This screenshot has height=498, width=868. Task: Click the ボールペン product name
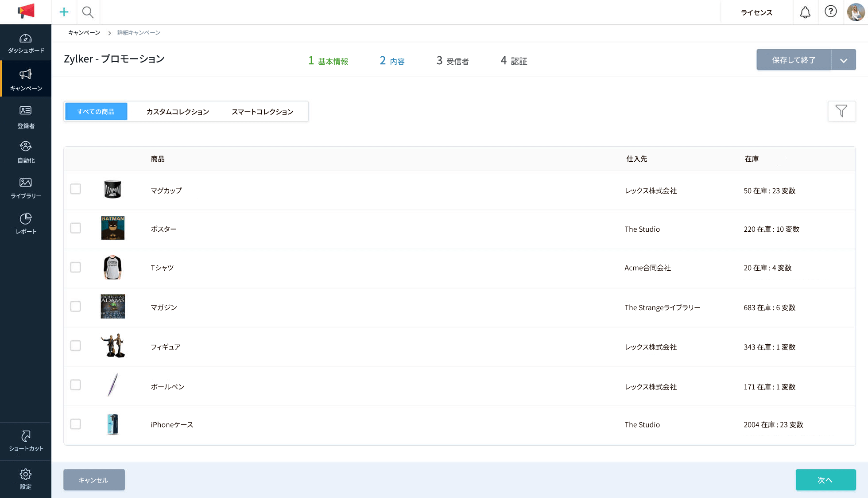click(167, 387)
